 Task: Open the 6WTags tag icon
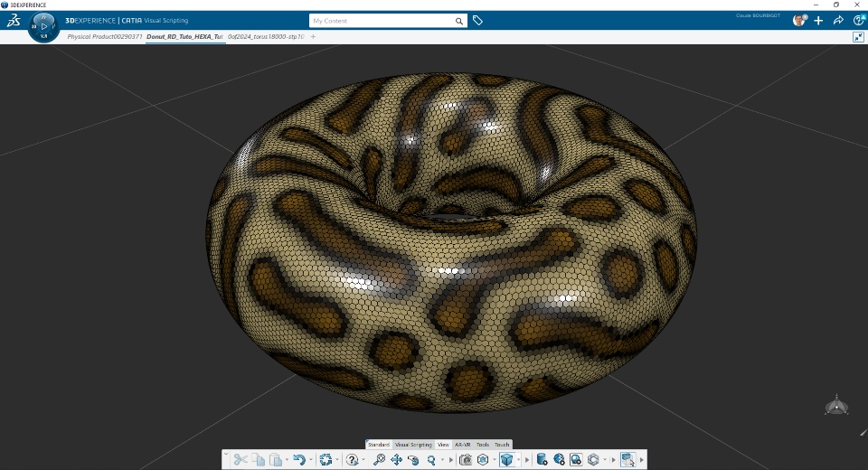(x=477, y=20)
